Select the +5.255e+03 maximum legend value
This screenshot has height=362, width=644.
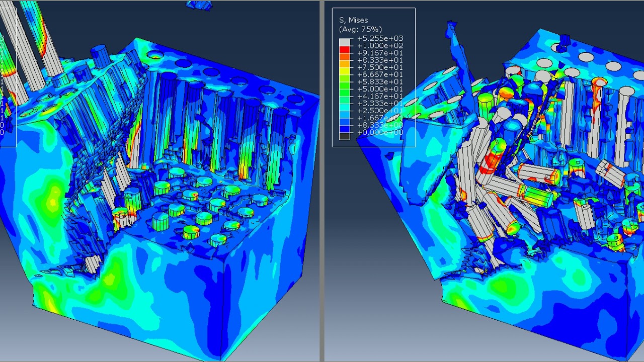click(x=380, y=39)
